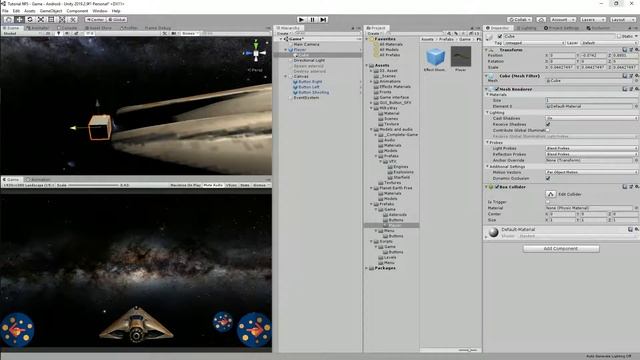The width and height of the screenshot is (640, 360).
Task: Open the cloud Services icon button
Action: coord(541,19)
